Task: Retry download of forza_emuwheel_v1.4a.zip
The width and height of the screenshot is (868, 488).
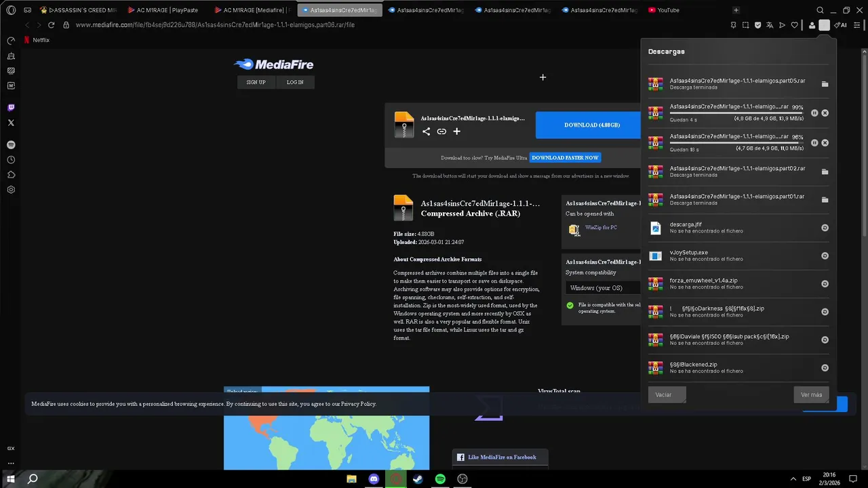Action: [825, 284]
